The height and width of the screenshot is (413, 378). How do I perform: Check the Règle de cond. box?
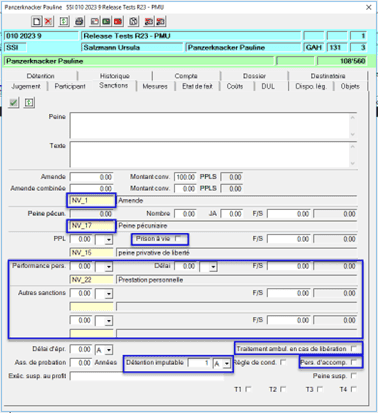click(x=283, y=362)
